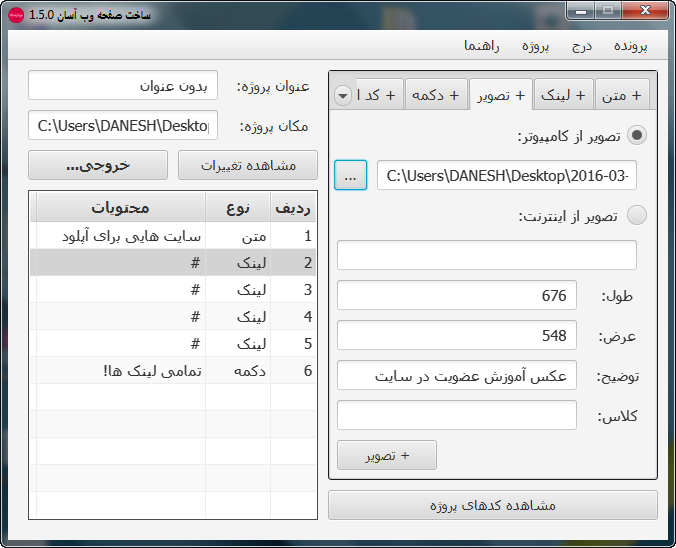Click the ردیف column header
Viewport: 676px width, 548px height.
[293, 207]
